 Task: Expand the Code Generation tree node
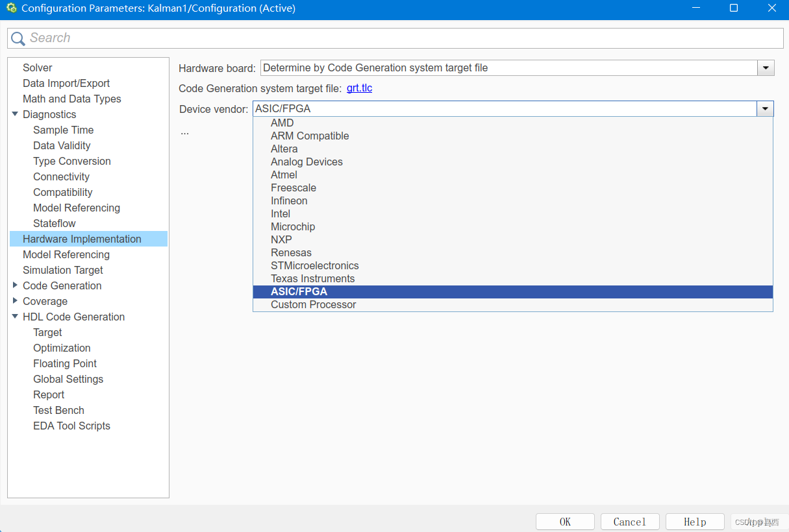pyautogui.click(x=15, y=285)
